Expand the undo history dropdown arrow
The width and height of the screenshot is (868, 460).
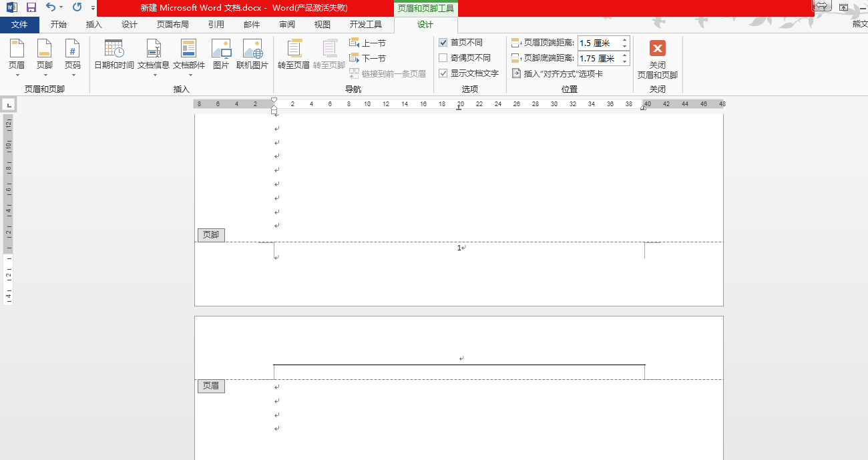tap(61, 7)
